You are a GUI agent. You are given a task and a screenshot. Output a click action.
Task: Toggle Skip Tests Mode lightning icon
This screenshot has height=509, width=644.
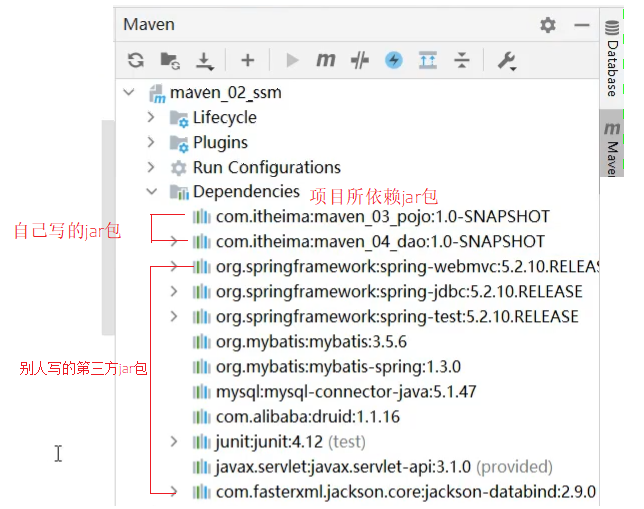pos(393,61)
